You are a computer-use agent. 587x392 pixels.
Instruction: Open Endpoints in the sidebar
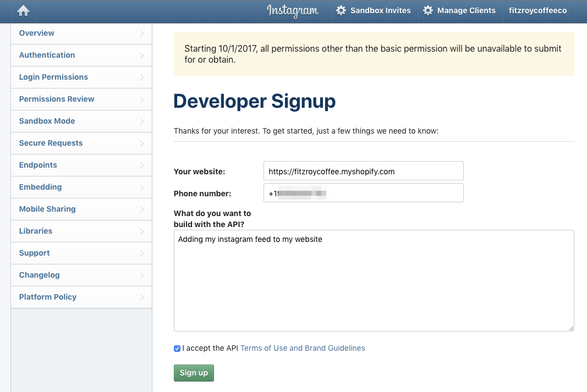click(x=81, y=165)
